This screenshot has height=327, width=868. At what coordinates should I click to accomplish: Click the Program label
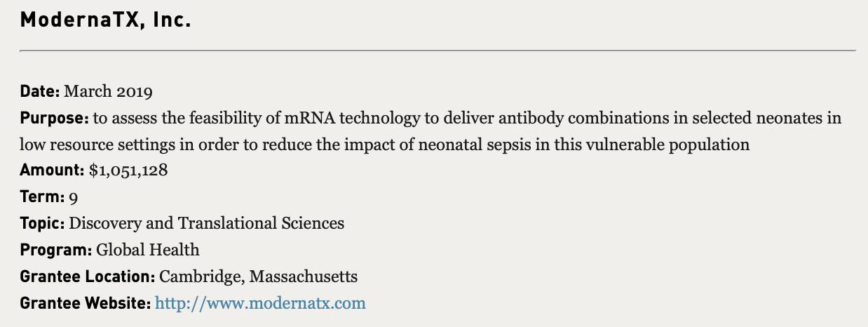coord(56,250)
